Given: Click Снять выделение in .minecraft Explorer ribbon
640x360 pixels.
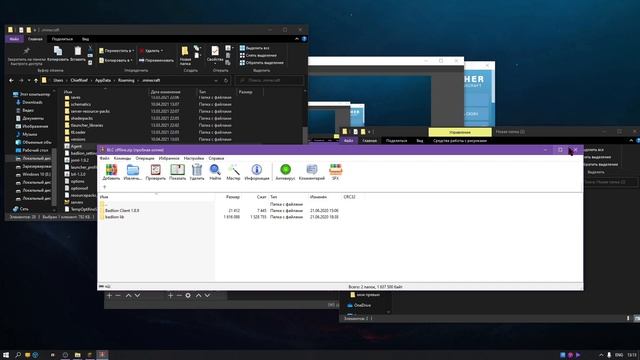Looking at the screenshot, I should 258,55.
